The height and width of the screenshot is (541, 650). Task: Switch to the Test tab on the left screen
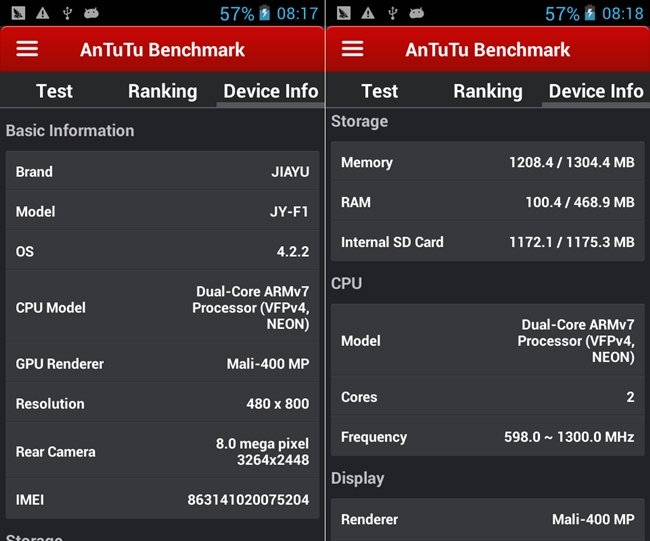[x=54, y=91]
